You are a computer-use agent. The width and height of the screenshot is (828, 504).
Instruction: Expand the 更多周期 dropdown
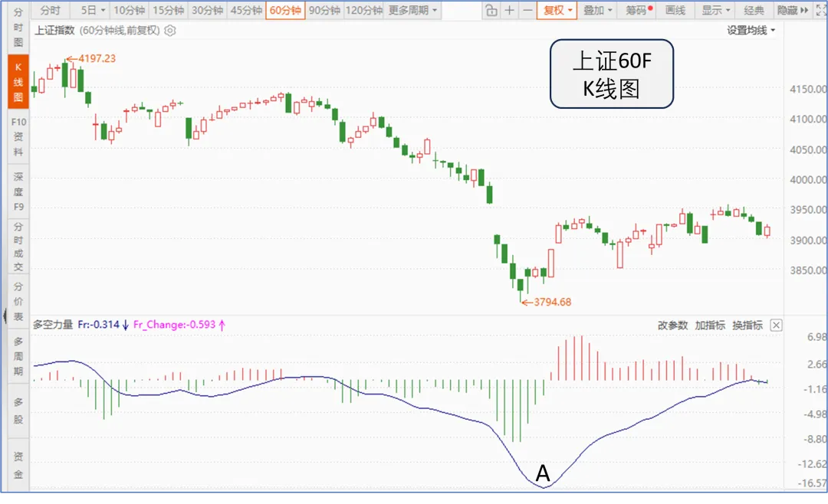[413, 10]
